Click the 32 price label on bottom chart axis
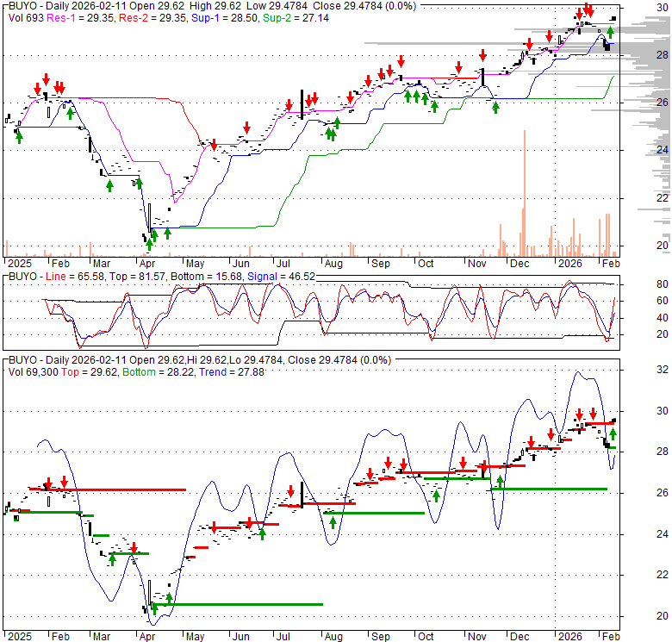This screenshot has height=642, width=672. point(663,370)
